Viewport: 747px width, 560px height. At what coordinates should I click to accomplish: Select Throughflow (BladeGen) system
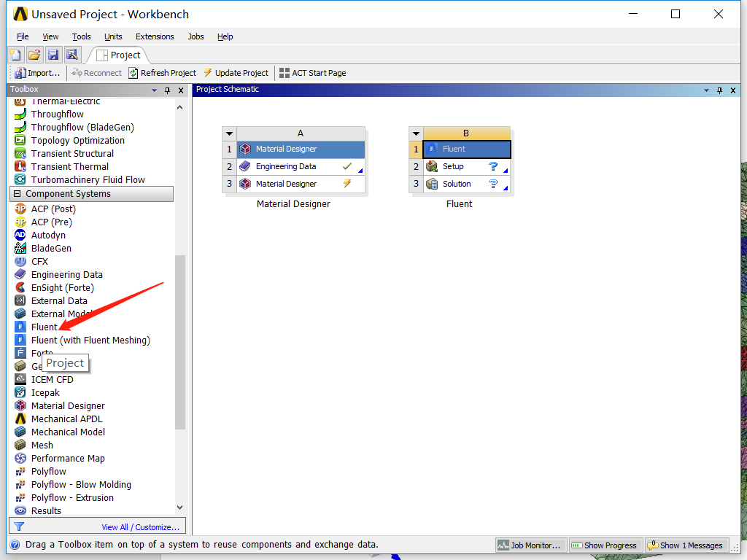coord(82,127)
